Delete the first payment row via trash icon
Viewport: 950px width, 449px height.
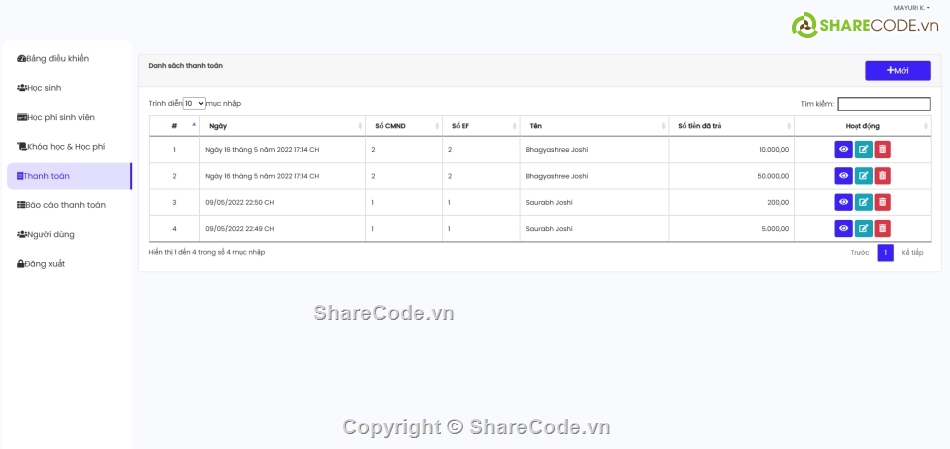[882, 150]
